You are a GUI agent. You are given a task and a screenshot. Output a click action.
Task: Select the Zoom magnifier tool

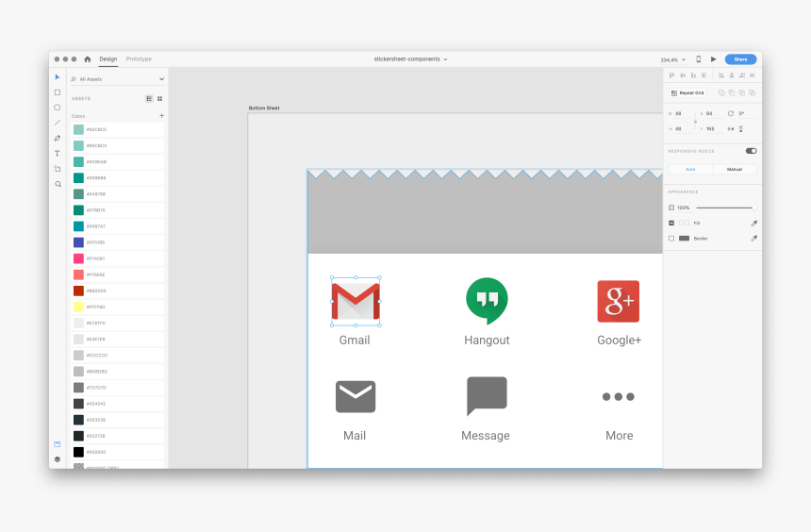(x=58, y=184)
